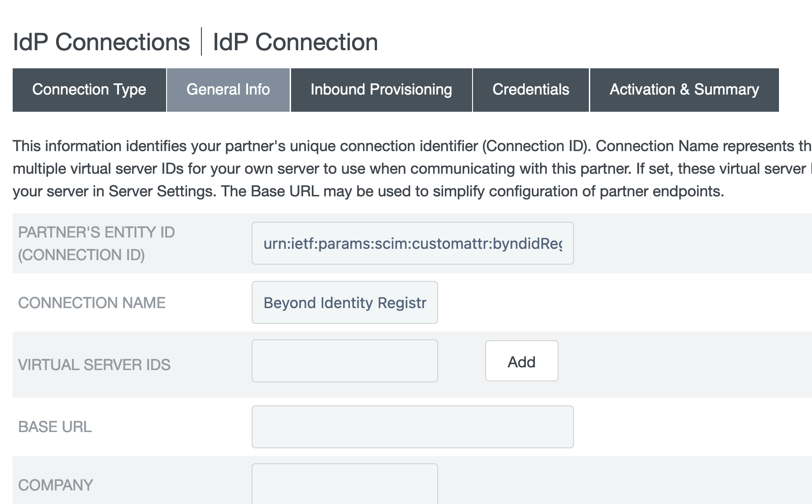Focus the Connection Name text field
The width and height of the screenshot is (812, 504).
[x=344, y=303]
